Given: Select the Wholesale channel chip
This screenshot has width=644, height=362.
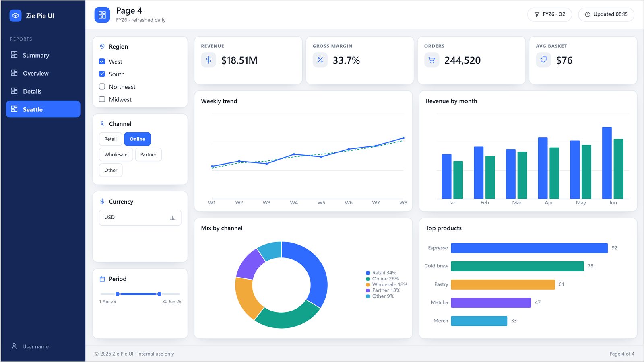Looking at the screenshot, I should coord(116,154).
